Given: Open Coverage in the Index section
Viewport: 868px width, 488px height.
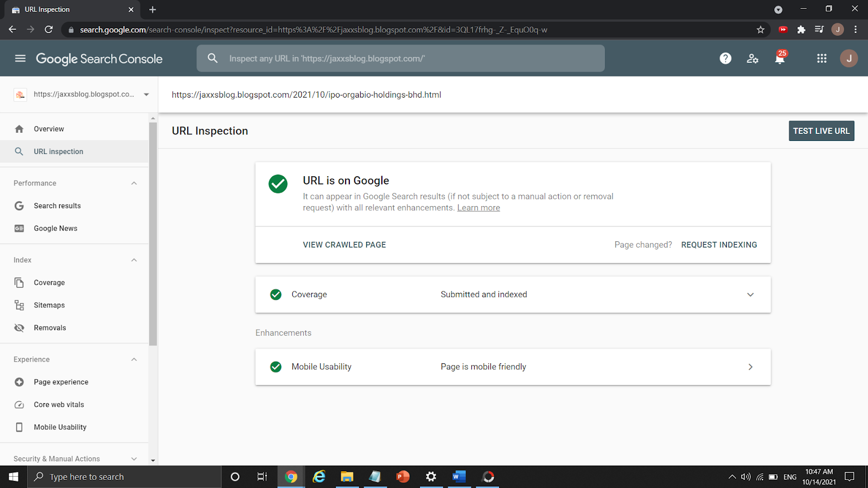Looking at the screenshot, I should [x=74, y=282].
